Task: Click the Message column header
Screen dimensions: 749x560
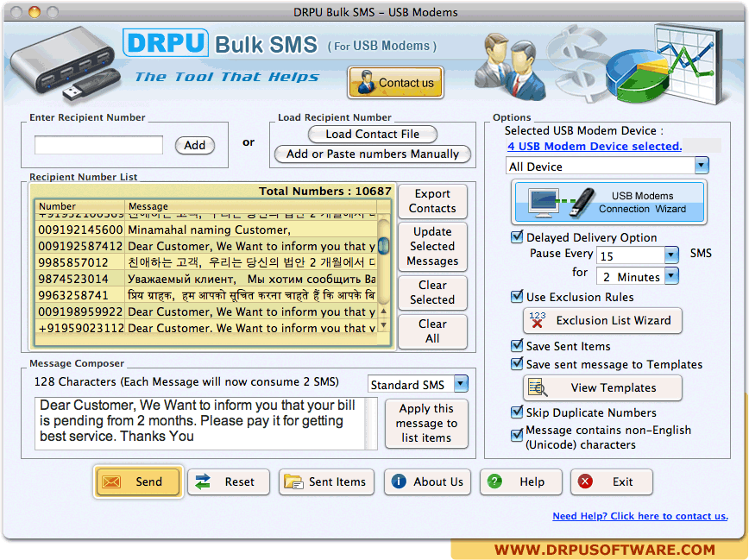Action: [x=251, y=206]
